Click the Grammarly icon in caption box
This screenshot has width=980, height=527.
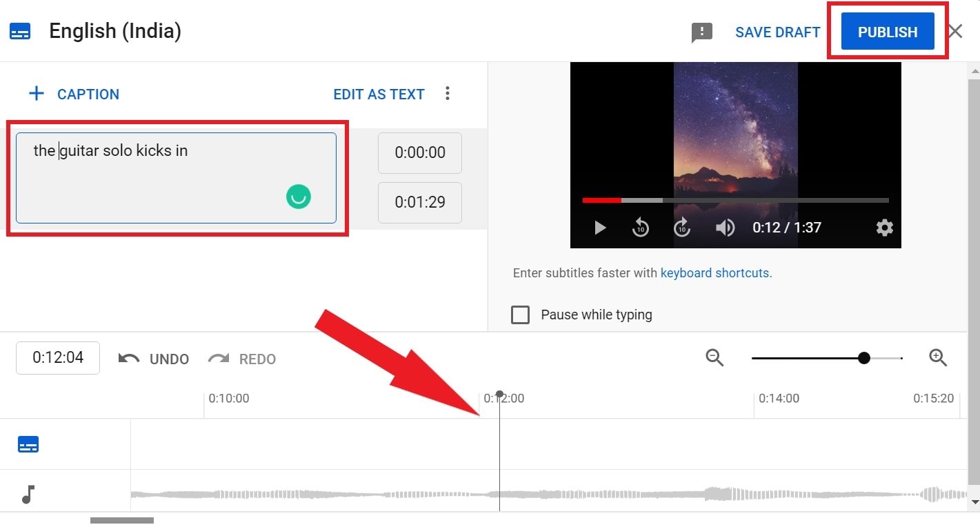tap(299, 197)
